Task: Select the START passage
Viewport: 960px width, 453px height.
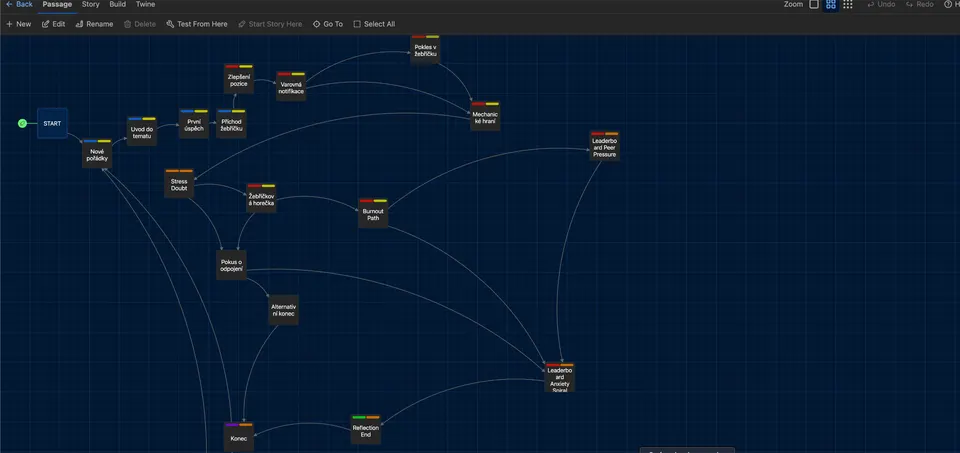Action: point(52,123)
